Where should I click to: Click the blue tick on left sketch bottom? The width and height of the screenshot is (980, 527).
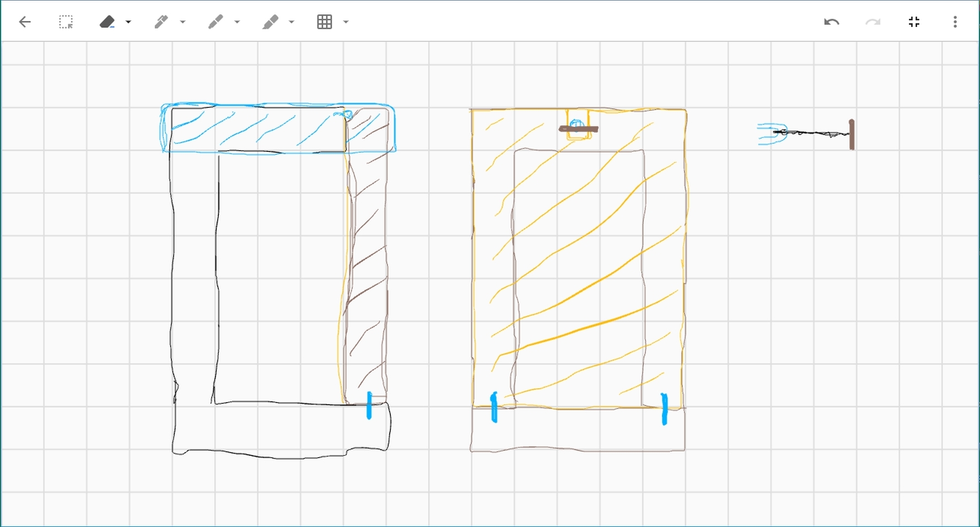pyautogui.click(x=369, y=405)
